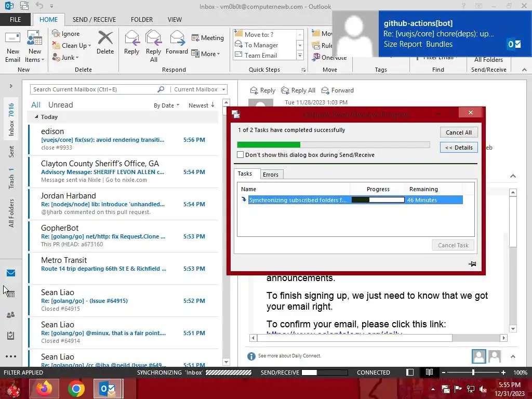Switch to the FOLDER tab
This screenshot has width=532, height=399.
click(x=142, y=19)
